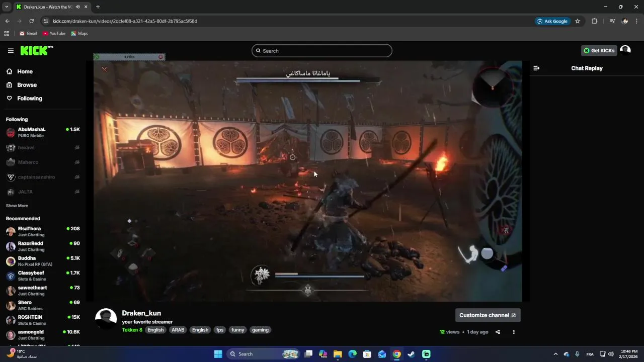Viewport: 644px width, 362px height.
Task: Open Classybeef recommended channel
Action: click(43, 276)
